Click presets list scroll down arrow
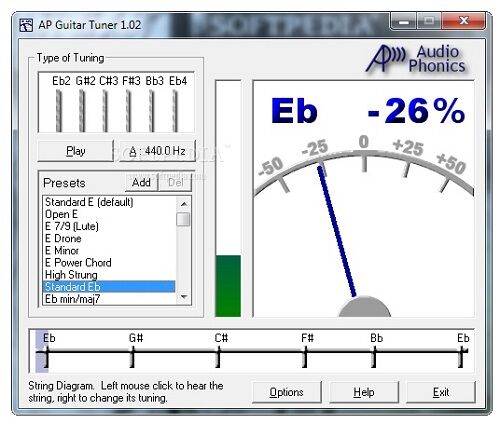500x423 pixels. click(183, 297)
